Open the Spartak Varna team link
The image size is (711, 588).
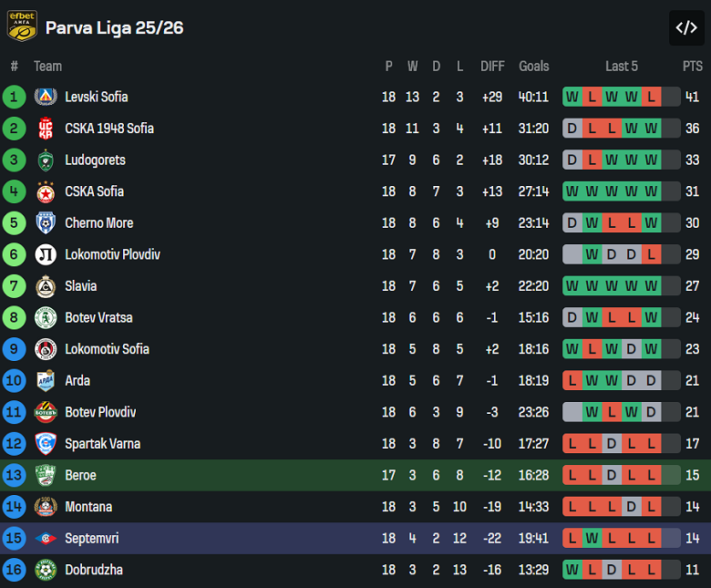(x=102, y=444)
